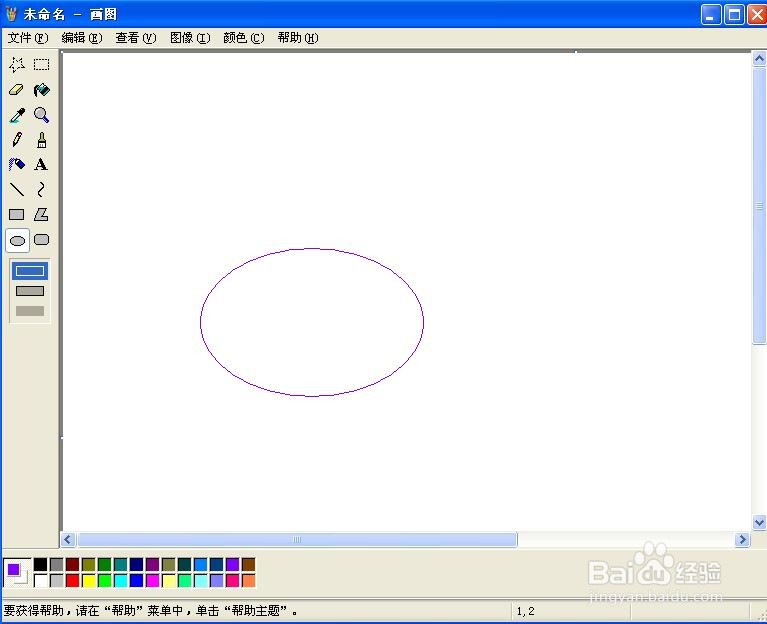767x624 pixels.
Task: Pick the bright yellow color swatch
Action: [x=89, y=580]
